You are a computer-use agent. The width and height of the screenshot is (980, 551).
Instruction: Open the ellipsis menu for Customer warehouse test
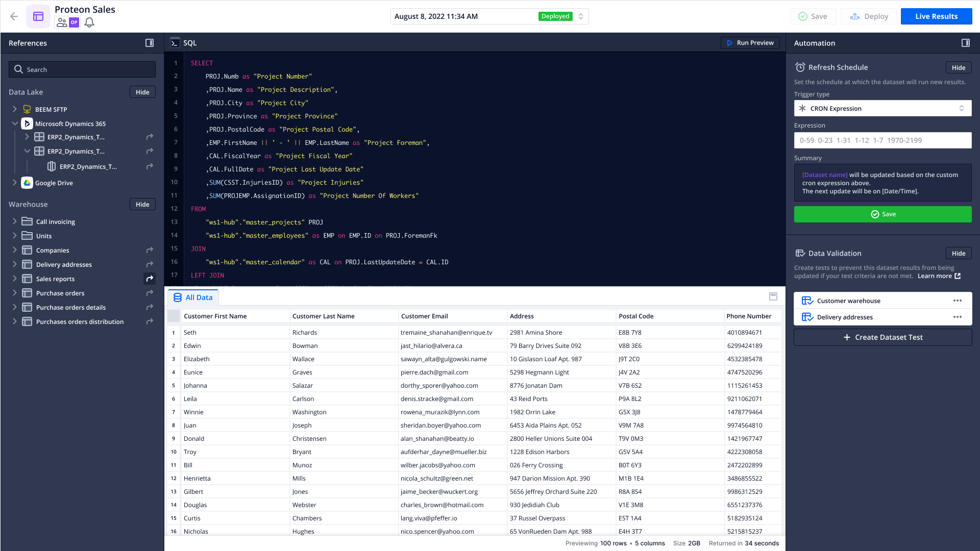[958, 300]
